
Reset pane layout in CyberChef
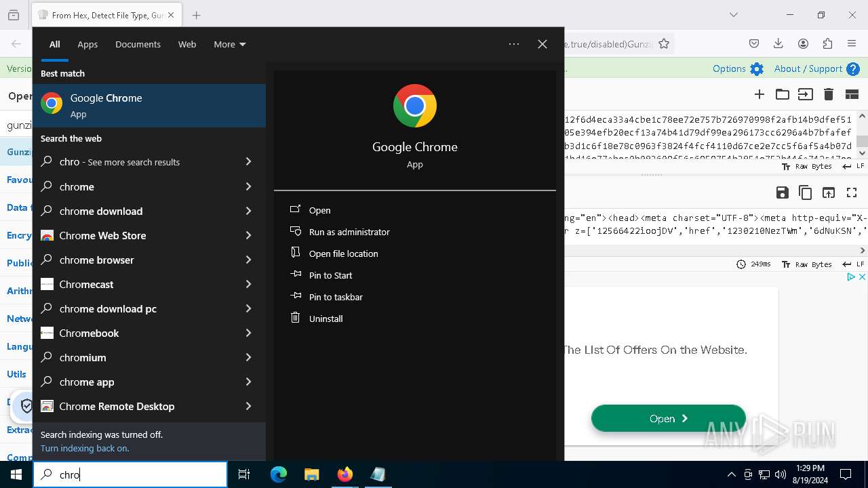[x=852, y=94]
